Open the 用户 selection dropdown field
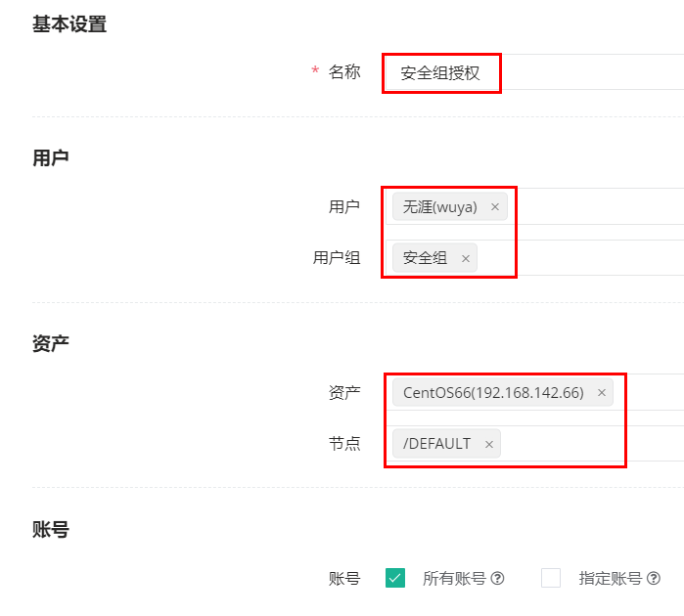 point(534,206)
